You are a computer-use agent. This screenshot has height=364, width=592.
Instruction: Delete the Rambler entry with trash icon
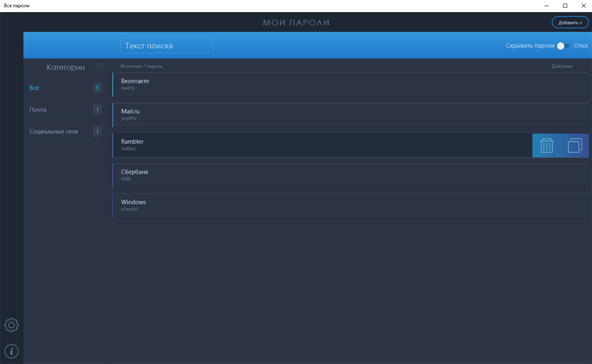(546, 146)
